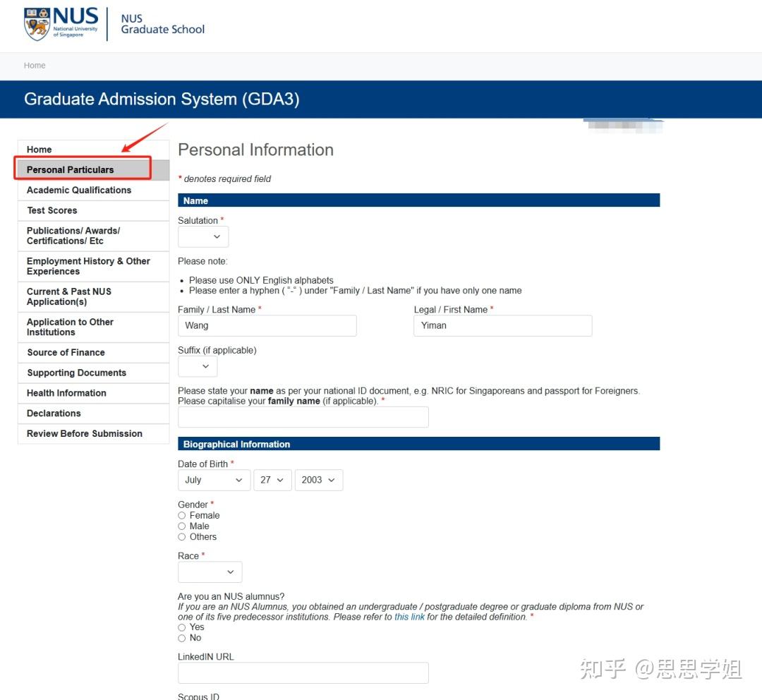Open 'this link' for alumnus definition
The width and height of the screenshot is (762, 700).
tap(410, 616)
